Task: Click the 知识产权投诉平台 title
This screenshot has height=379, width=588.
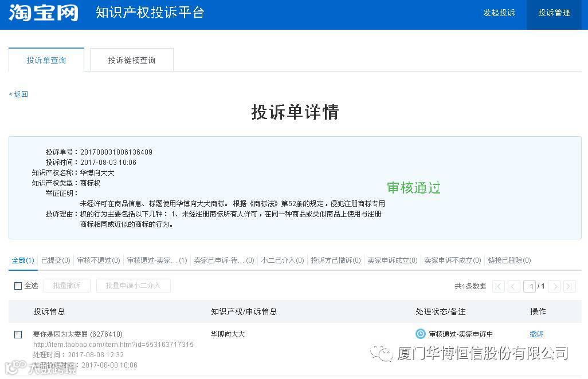Action: [x=150, y=13]
